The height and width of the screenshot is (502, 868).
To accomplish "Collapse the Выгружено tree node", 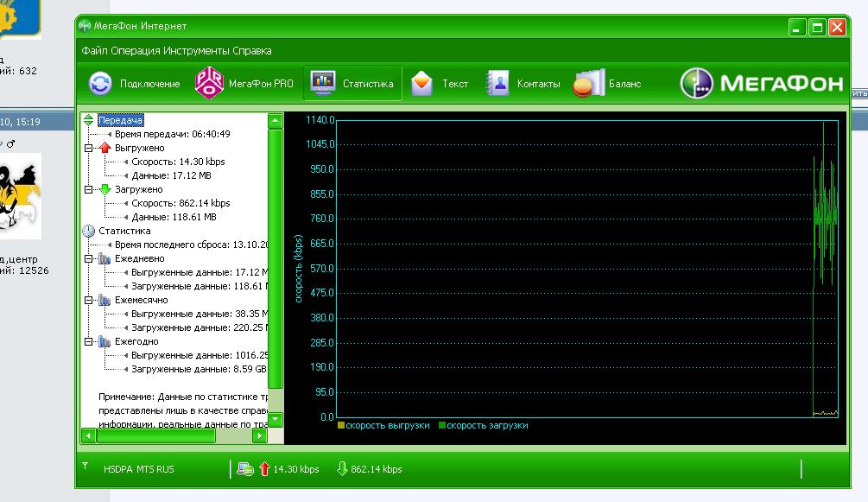I will point(89,148).
